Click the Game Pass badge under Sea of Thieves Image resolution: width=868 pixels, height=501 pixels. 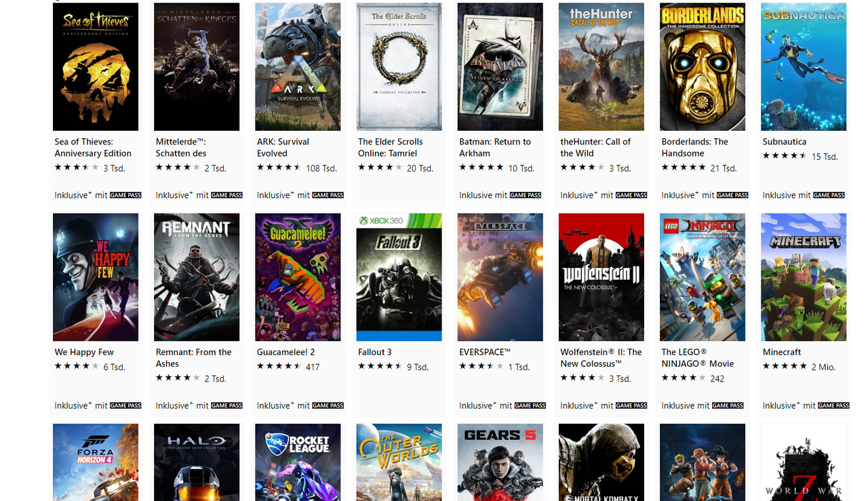point(125,195)
